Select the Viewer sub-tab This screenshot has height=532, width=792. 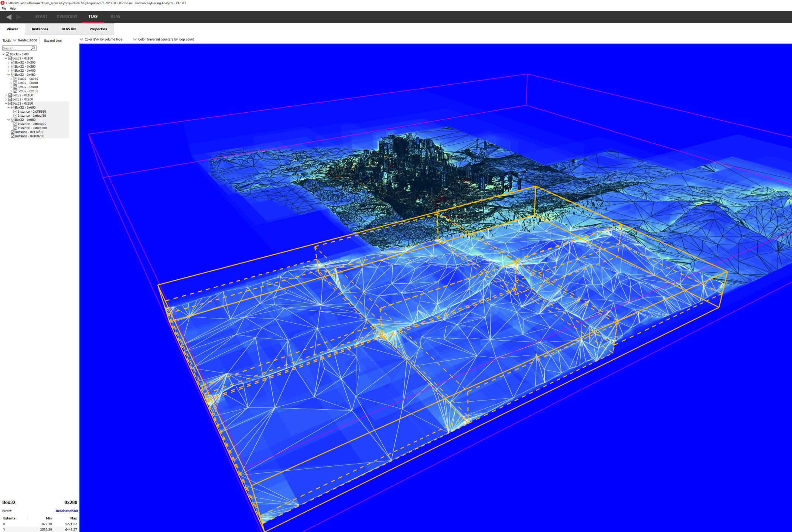tap(12, 29)
